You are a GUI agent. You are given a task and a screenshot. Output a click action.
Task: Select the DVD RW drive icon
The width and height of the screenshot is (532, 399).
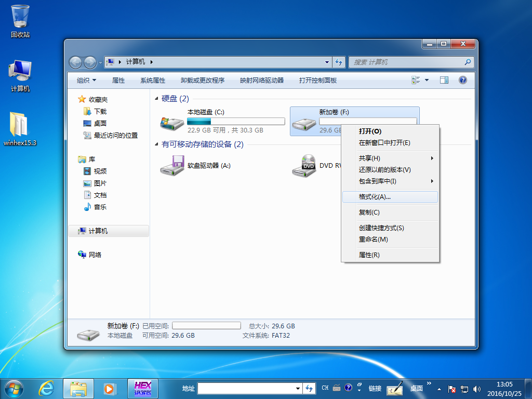[x=304, y=166]
